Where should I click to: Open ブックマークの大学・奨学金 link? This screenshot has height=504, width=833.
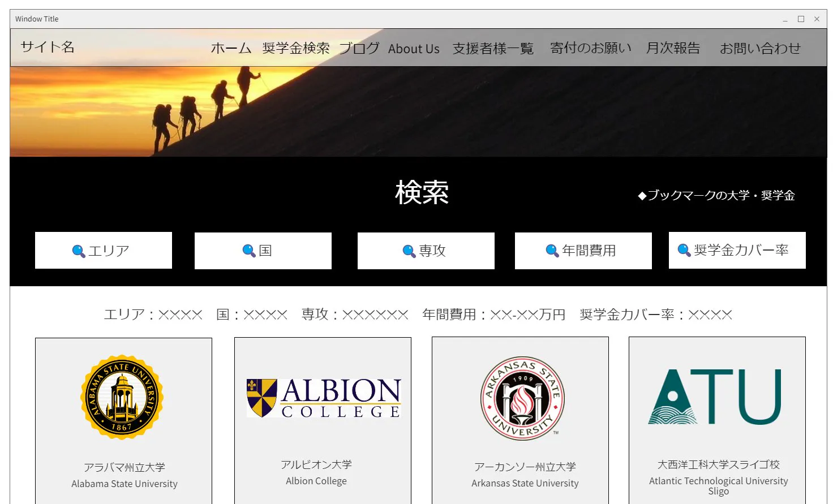(x=716, y=196)
